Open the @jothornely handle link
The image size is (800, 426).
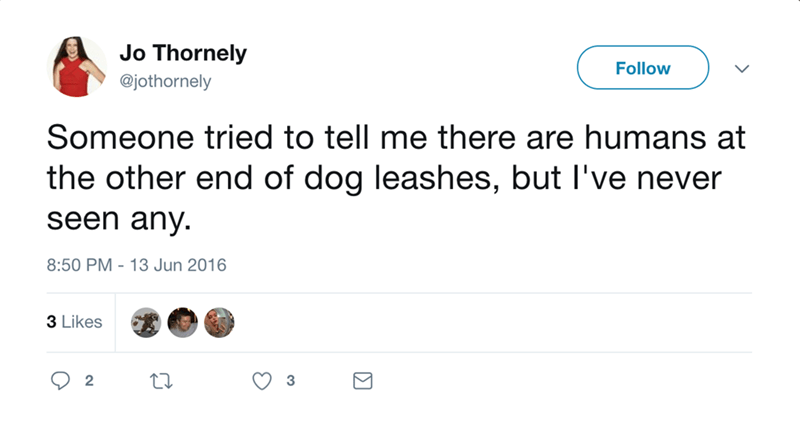(164, 82)
